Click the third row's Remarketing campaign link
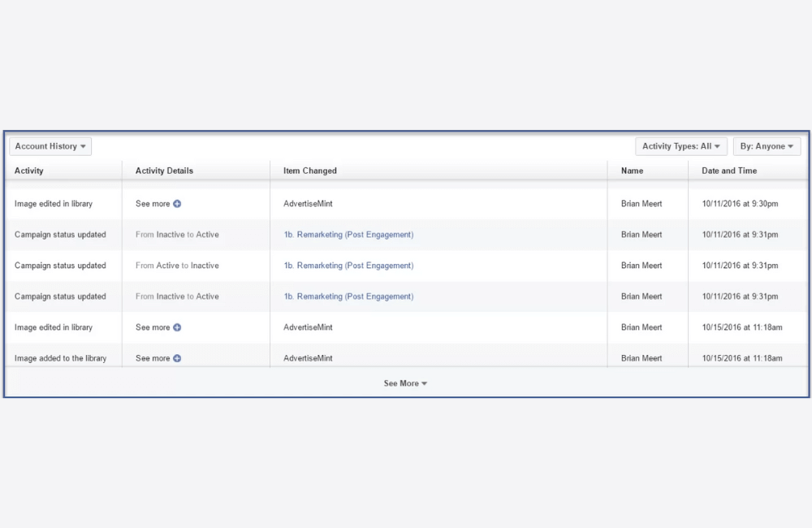Image resolution: width=812 pixels, height=528 pixels. (x=348, y=266)
